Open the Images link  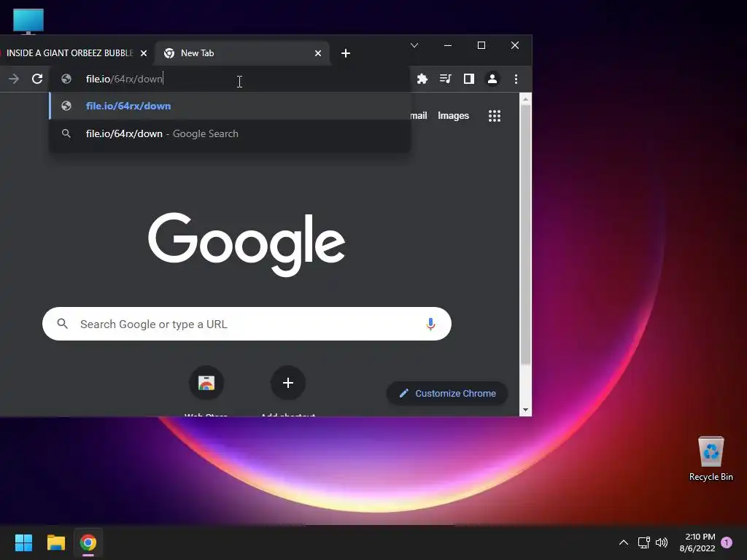pos(453,116)
